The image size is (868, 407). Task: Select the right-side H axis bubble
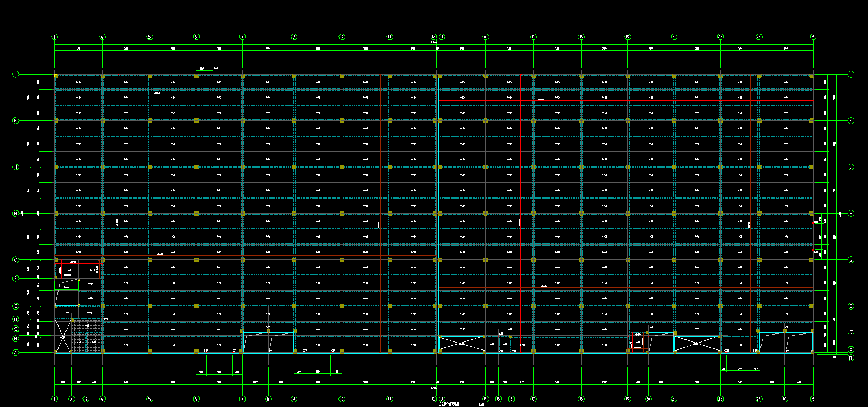pyautogui.click(x=851, y=214)
